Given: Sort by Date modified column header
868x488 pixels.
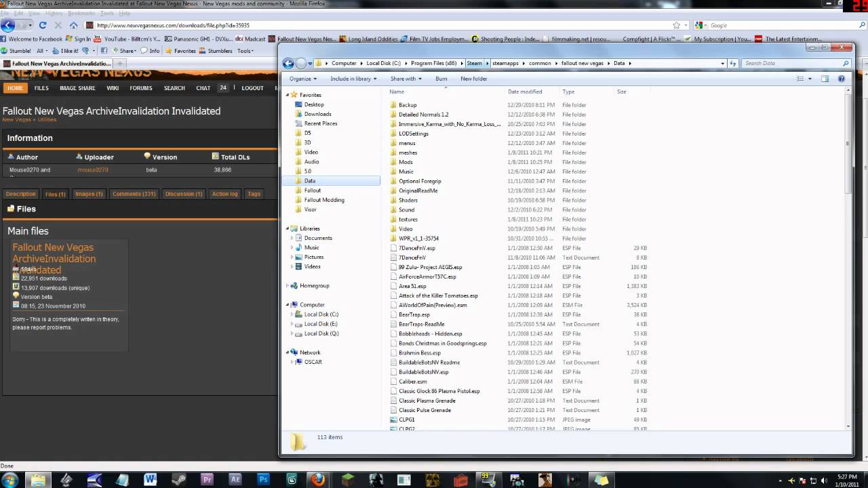Looking at the screenshot, I should pyautogui.click(x=525, y=91).
